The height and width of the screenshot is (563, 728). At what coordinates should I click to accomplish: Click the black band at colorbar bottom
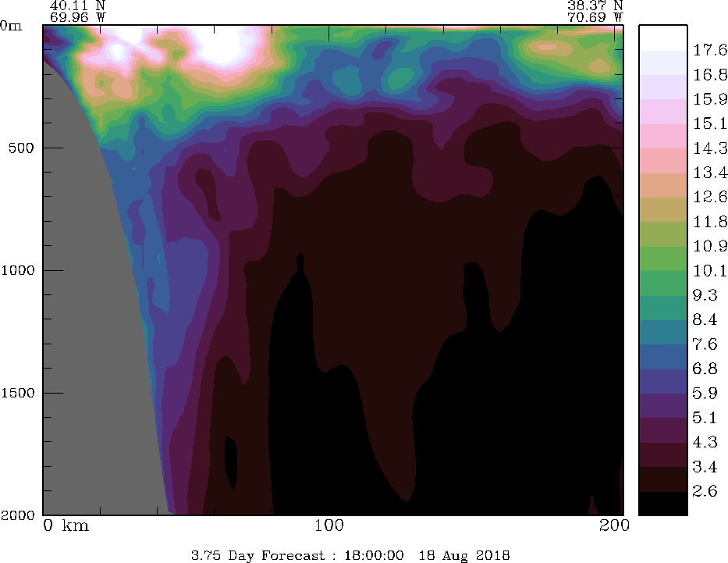[x=663, y=503]
